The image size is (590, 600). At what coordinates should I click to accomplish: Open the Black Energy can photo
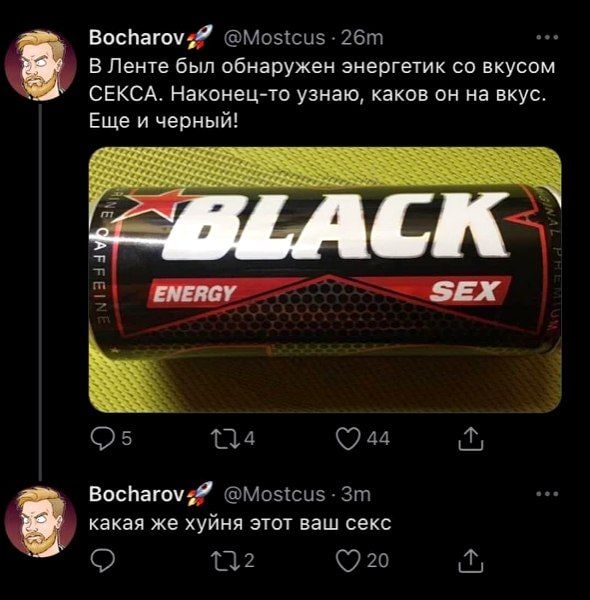point(325,280)
